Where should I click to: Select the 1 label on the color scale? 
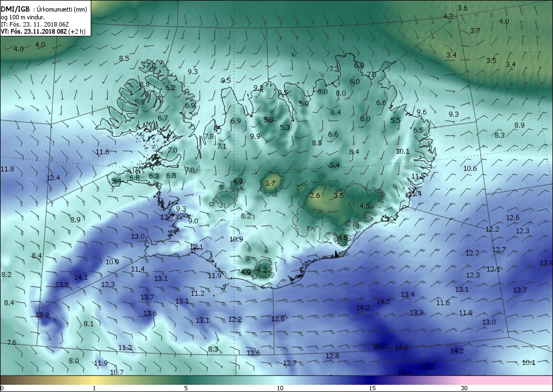pos(94,388)
